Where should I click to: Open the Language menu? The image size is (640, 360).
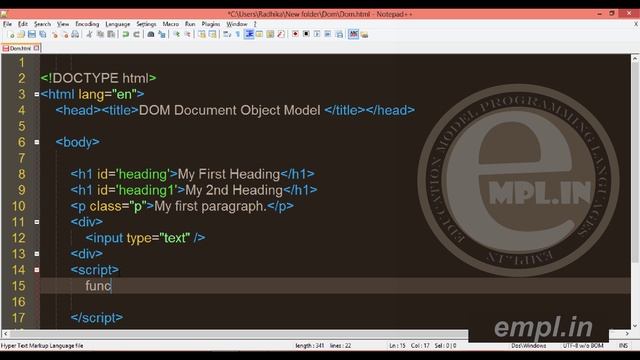[x=118, y=24]
